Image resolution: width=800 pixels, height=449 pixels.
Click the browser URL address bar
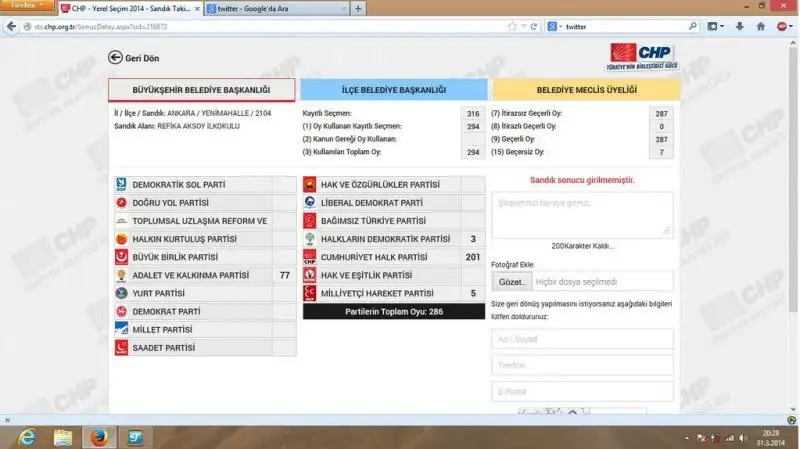[265, 27]
